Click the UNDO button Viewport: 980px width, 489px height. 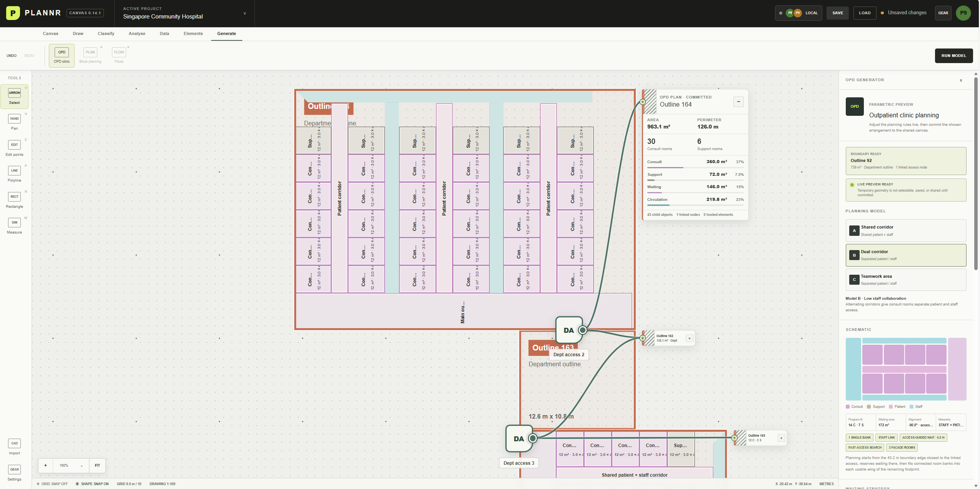coord(12,56)
